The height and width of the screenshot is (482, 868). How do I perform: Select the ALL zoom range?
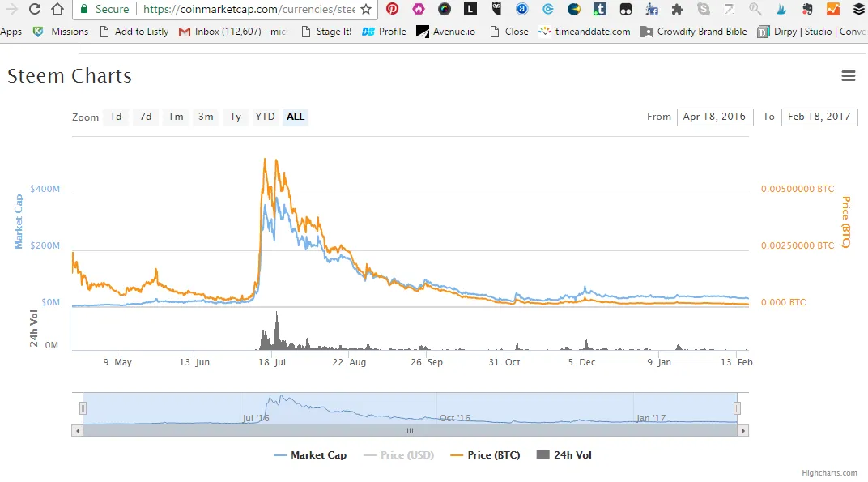coord(295,117)
